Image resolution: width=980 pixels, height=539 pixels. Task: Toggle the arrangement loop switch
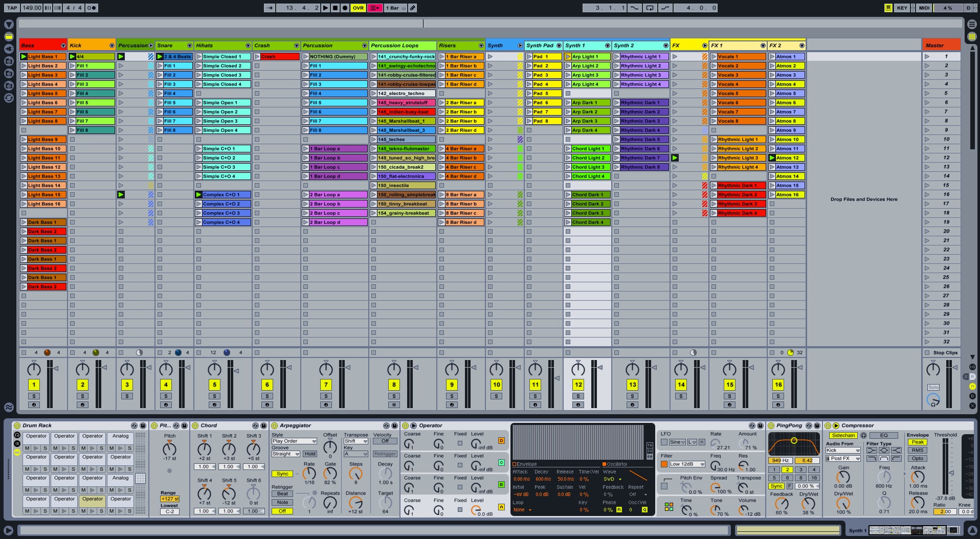click(650, 8)
